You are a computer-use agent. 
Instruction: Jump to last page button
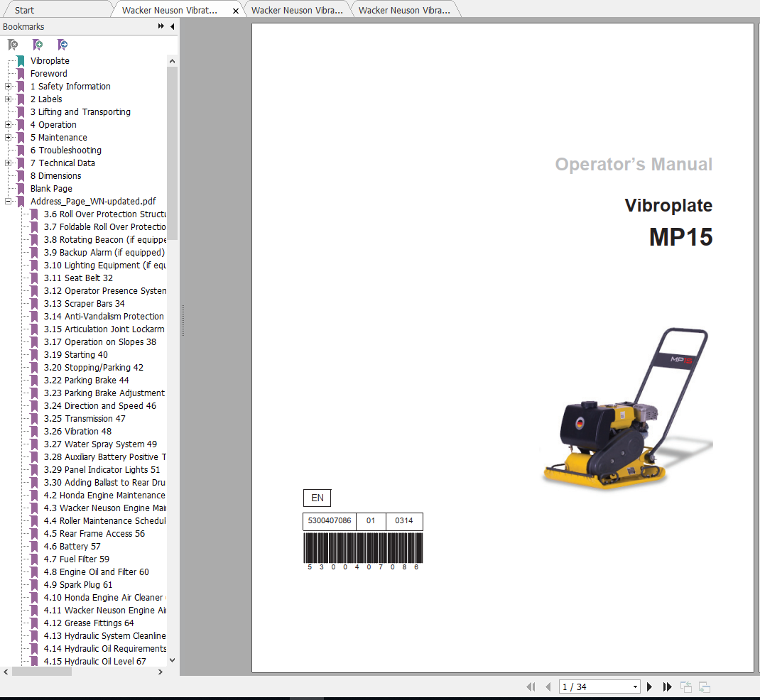coord(668,687)
